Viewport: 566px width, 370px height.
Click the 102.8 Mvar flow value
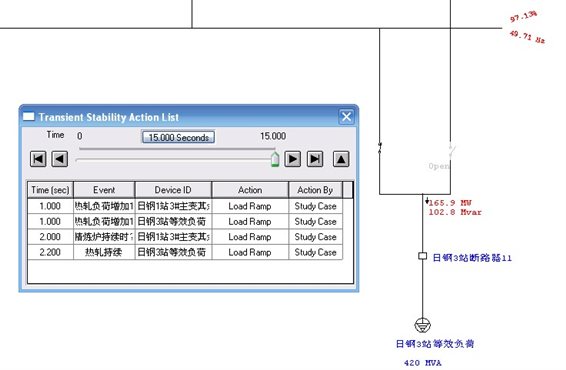point(455,212)
